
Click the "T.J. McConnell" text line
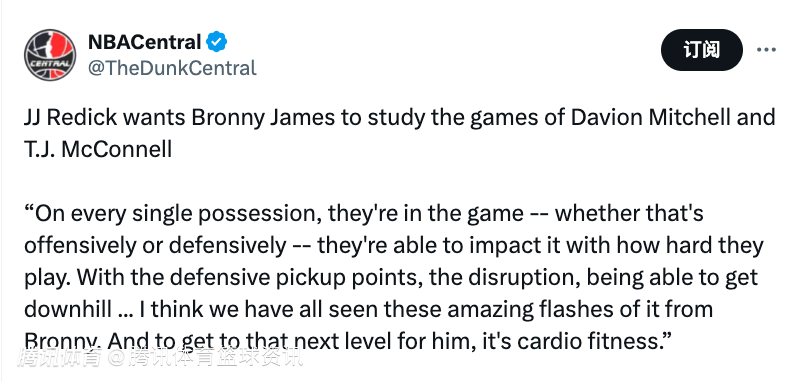point(98,150)
